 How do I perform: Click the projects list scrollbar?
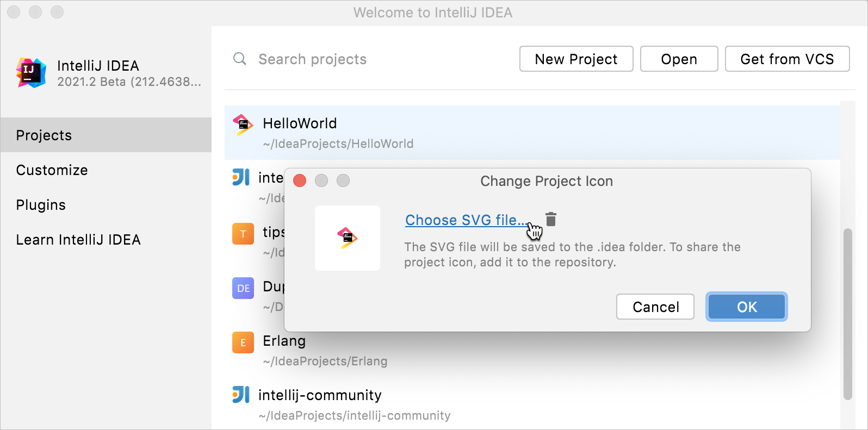click(847, 314)
